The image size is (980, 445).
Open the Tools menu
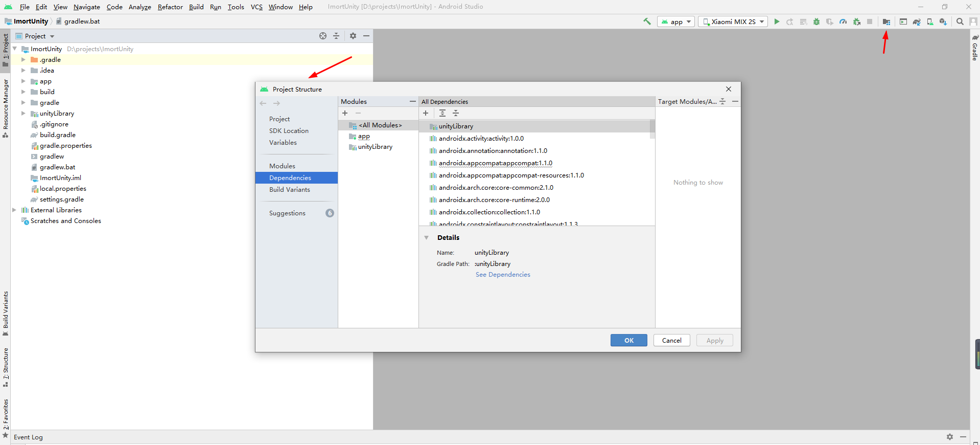click(236, 7)
